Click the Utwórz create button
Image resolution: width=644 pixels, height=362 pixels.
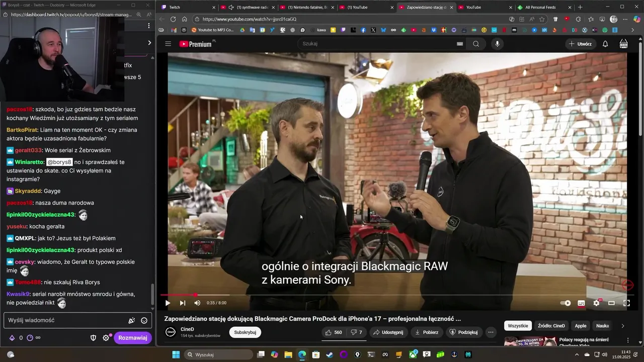point(580,44)
